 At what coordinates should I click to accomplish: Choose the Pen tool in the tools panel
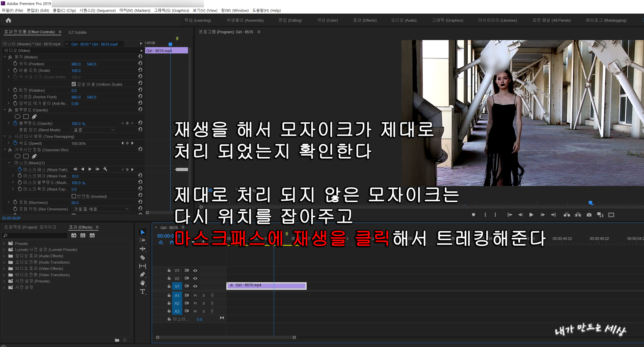pos(143,274)
